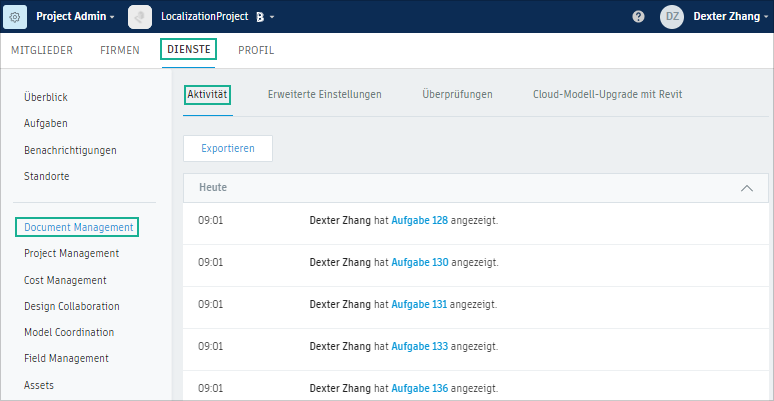The width and height of the screenshot is (774, 401).
Task: Select Cost Management in the sidebar
Action: tap(65, 280)
